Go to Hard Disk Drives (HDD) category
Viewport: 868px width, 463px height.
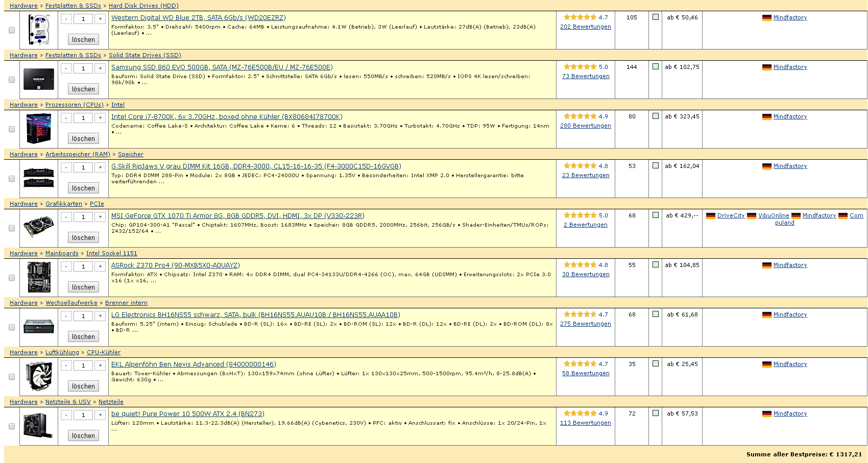pos(143,6)
